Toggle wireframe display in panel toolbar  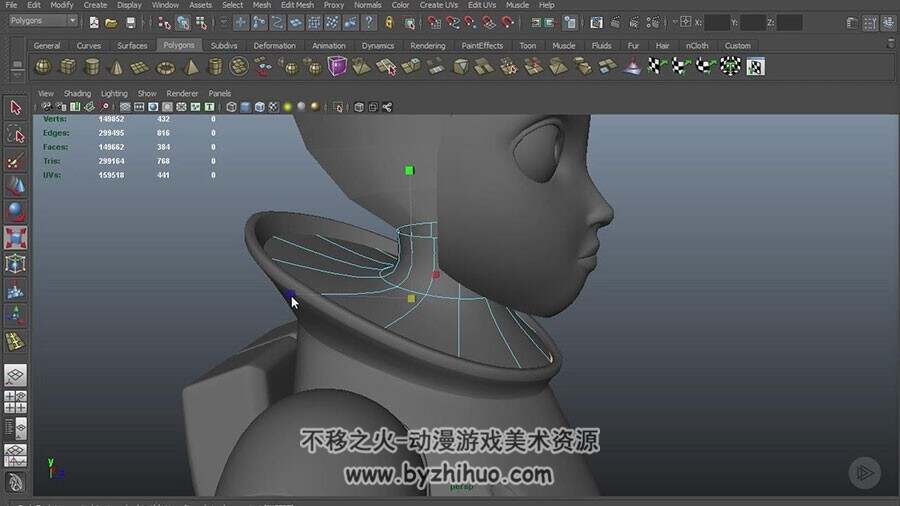pos(231,107)
